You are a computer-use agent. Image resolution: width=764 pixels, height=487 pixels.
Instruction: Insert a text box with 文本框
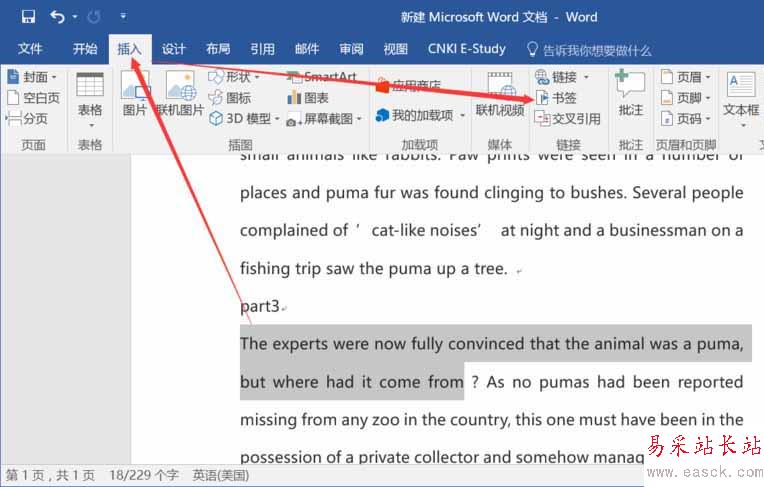[741, 100]
